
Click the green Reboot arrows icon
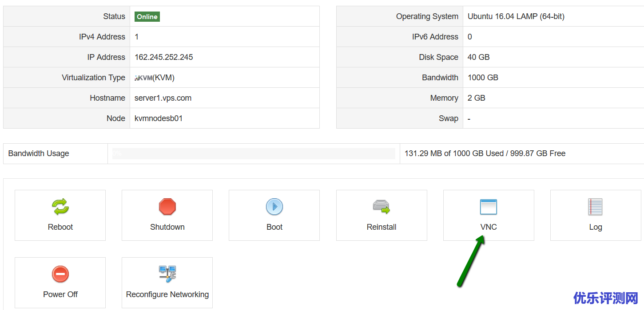point(60,207)
